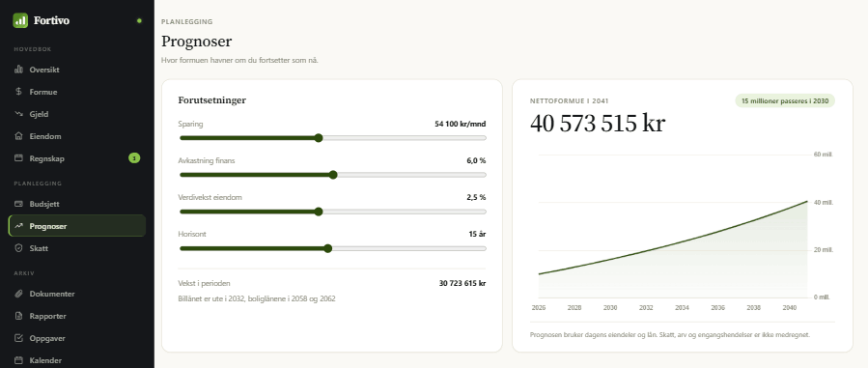Click the Budsjett wallet icon

point(18,204)
